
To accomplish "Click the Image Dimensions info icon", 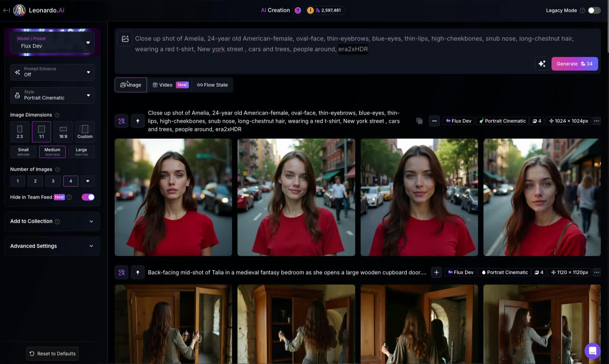I will [57, 115].
